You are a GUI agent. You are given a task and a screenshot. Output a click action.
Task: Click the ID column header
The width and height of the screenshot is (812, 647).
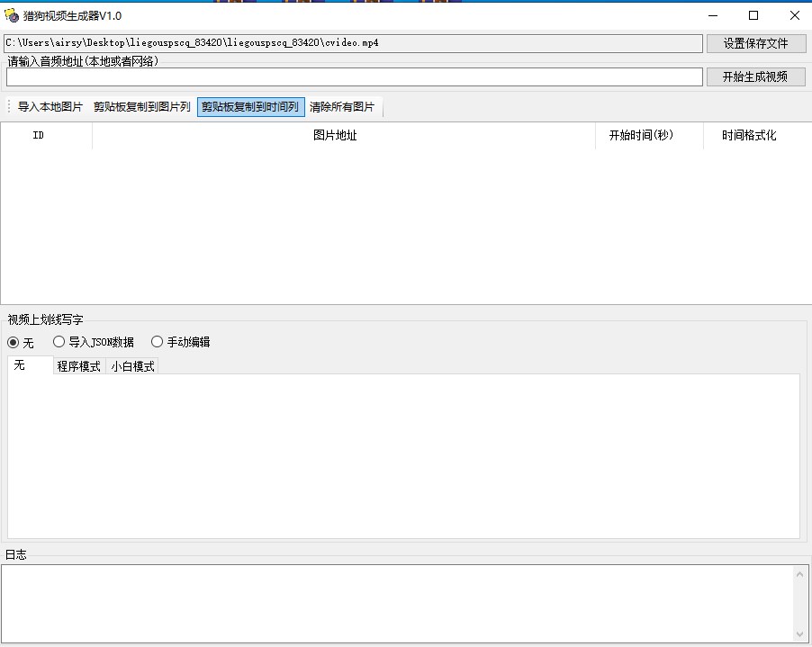click(x=46, y=136)
